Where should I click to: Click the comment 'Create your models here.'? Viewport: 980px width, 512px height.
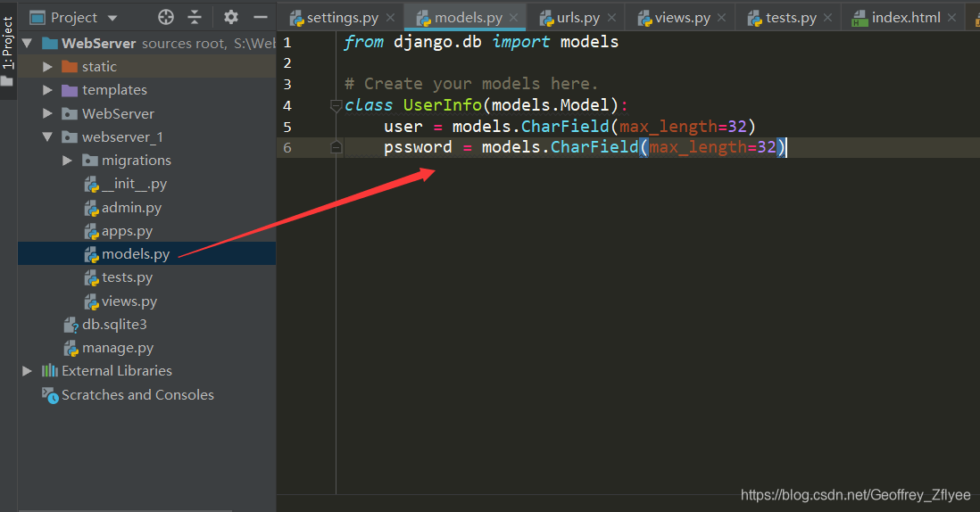472,84
